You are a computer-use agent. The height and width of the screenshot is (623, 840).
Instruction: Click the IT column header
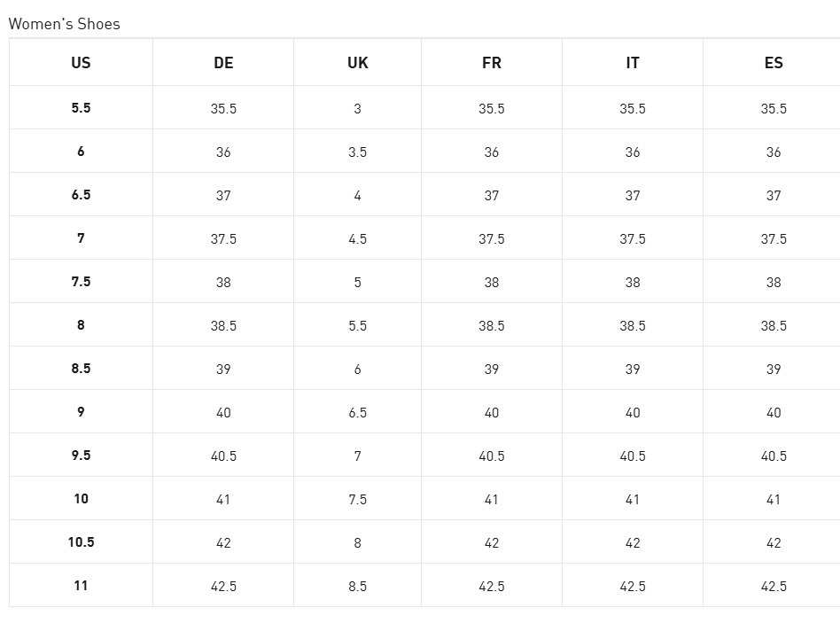633,63
